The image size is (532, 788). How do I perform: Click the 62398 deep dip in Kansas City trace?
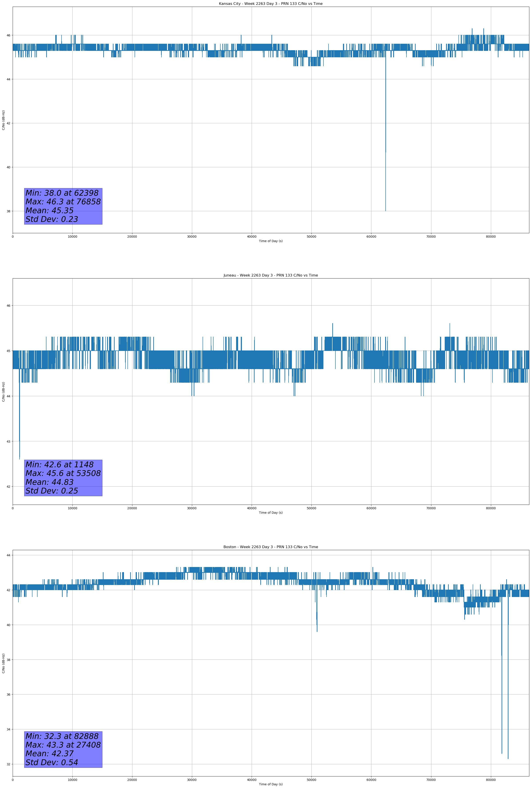point(385,136)
